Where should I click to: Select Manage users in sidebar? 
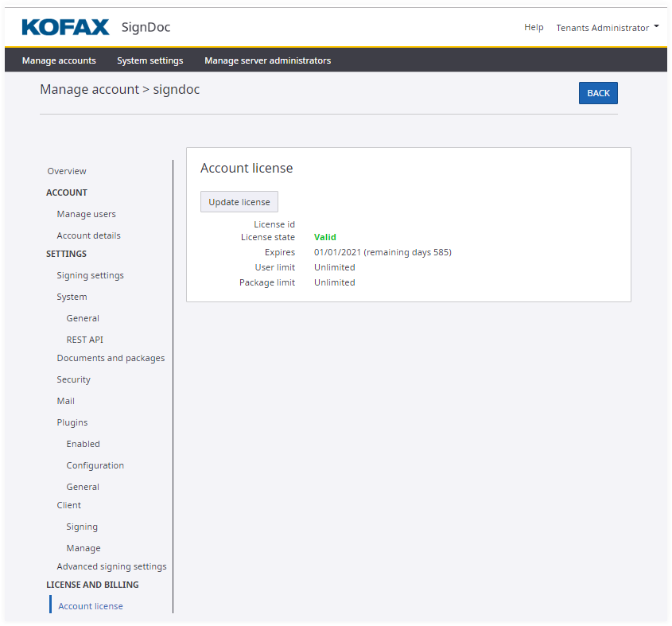pyautogui.click(x=86, y=214)
